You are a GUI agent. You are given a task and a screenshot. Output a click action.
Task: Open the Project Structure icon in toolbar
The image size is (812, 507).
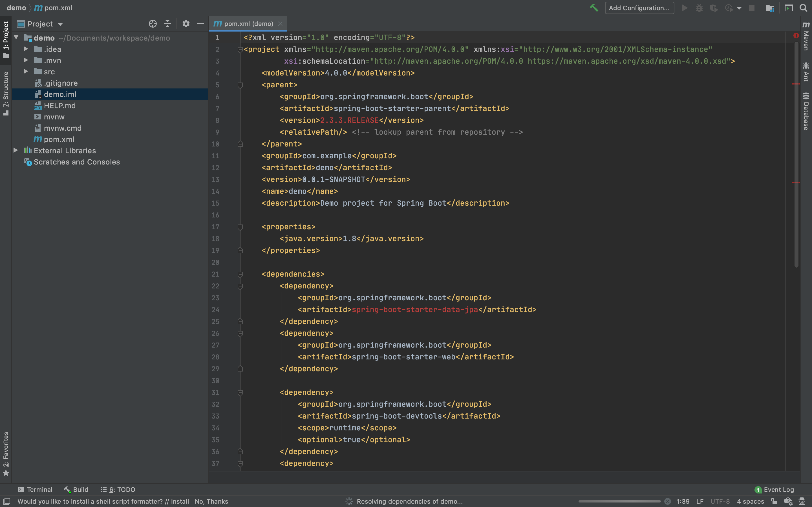(770, 8)
